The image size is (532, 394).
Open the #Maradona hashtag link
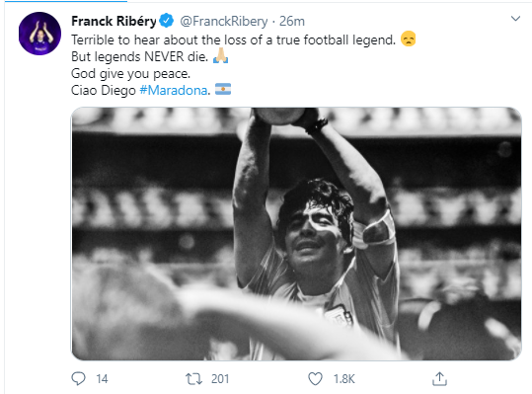tap(174, 90)
